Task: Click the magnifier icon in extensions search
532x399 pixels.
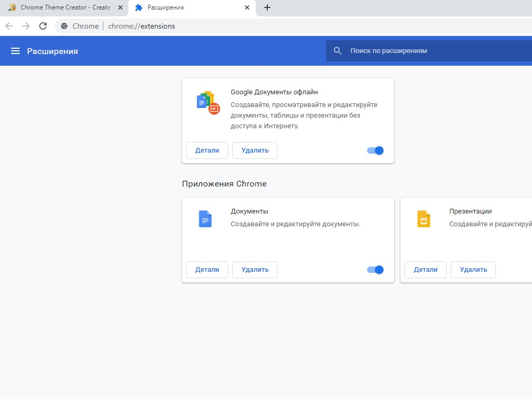Action: pos(338,51)
